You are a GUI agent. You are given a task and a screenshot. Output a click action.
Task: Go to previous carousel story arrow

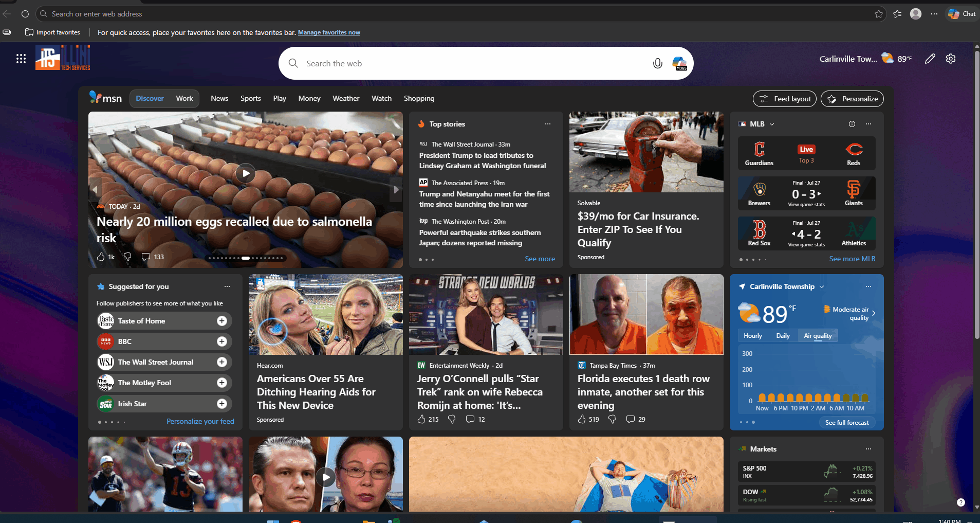click(x=95, y=190)
